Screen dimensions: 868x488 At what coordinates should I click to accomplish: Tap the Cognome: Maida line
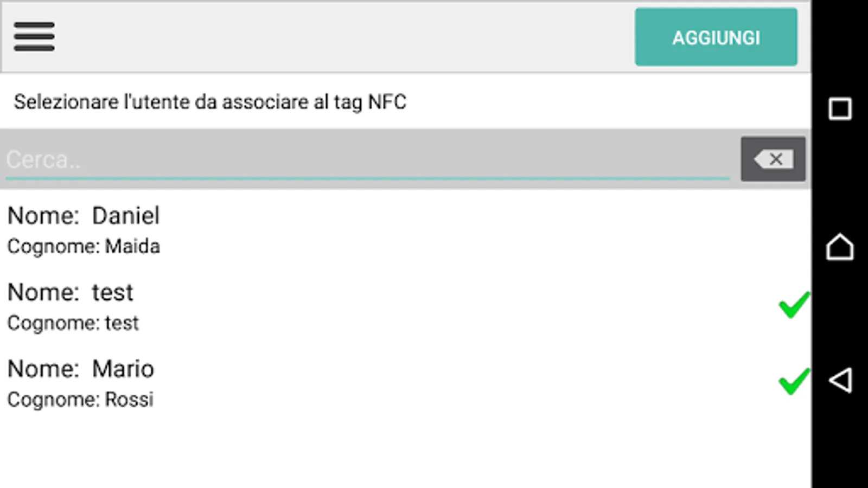coord(84,247)
